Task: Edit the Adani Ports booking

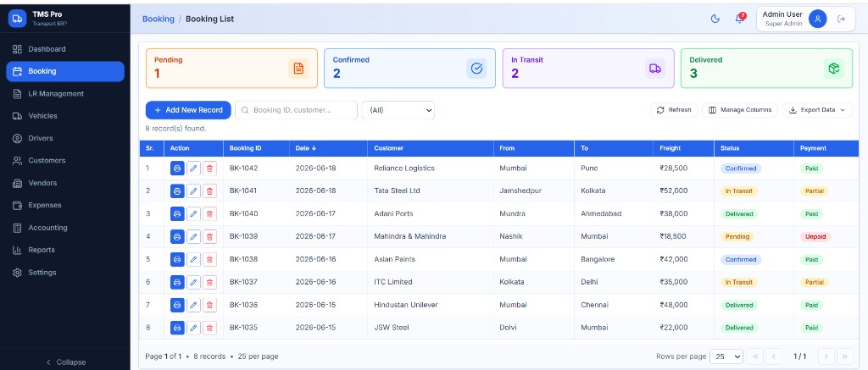Action: pyautogui.click(x=193, y=213)
